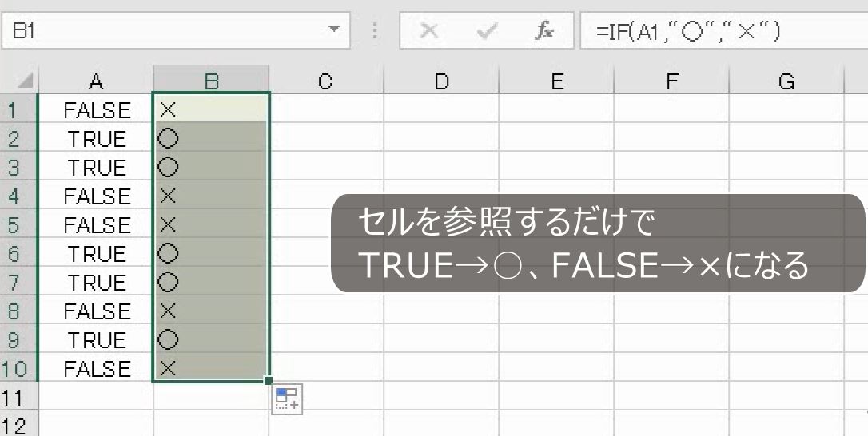The height and width of the screenshot is (436, 868).
Task: Click the fill handle at B10 corner
Action: tap(269, 380)
